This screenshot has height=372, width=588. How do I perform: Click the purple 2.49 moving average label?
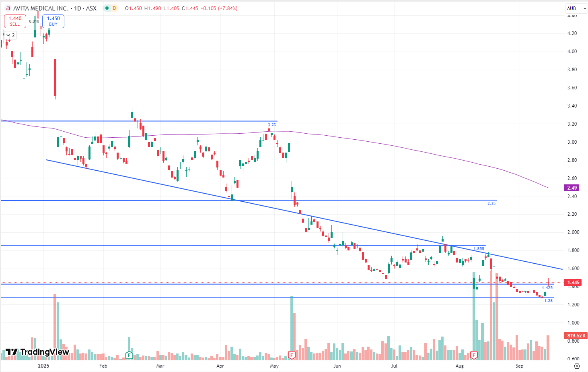click(572, 188)
